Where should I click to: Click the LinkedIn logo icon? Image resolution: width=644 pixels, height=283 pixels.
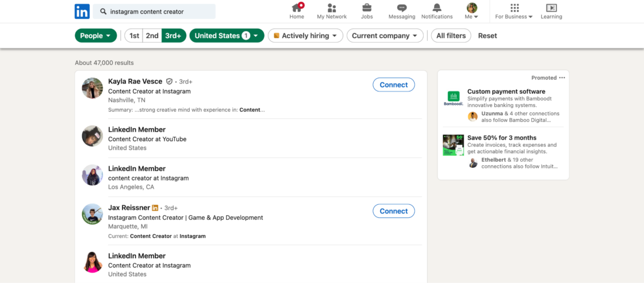(x=82, y=12)
